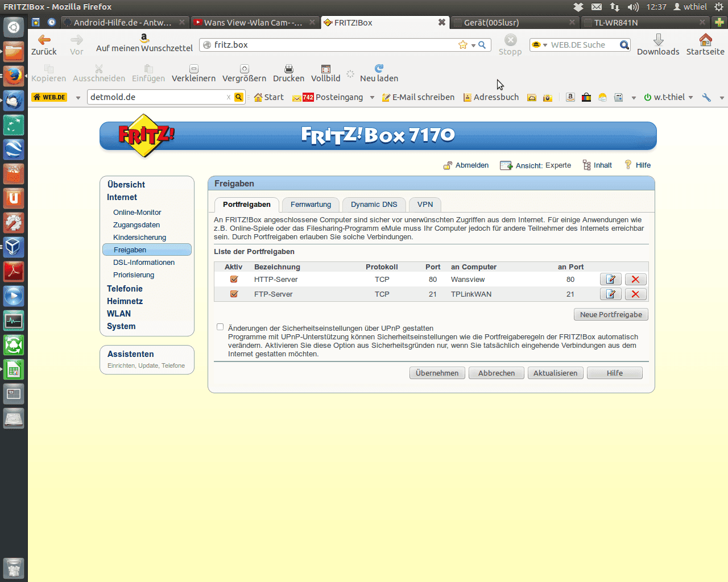Switch to Android-Hilfe.de browser tab
The width and height of the screenshot is (728, 582).
coord(124,23)
